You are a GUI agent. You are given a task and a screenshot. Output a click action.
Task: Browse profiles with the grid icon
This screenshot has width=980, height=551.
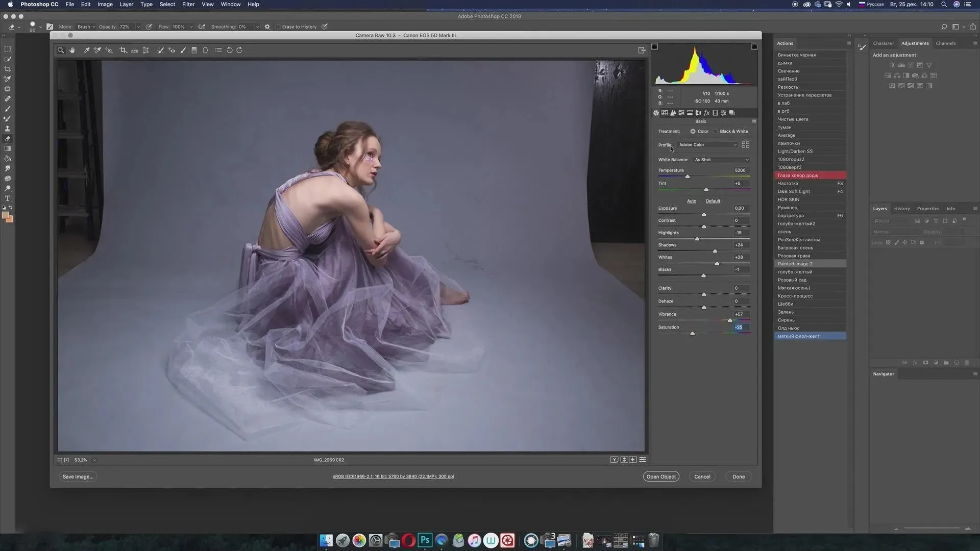[x=745, y=145]
